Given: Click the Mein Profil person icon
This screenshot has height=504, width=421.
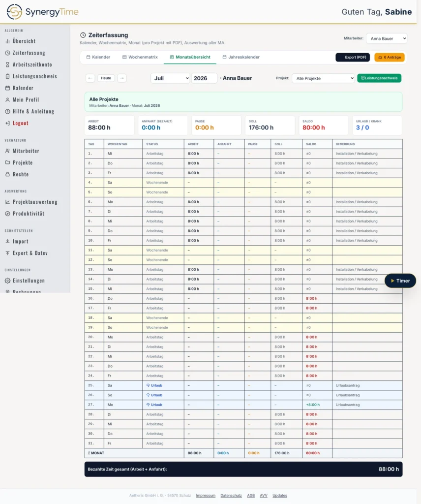Looking at the screenshot, I should click(7, 99).
